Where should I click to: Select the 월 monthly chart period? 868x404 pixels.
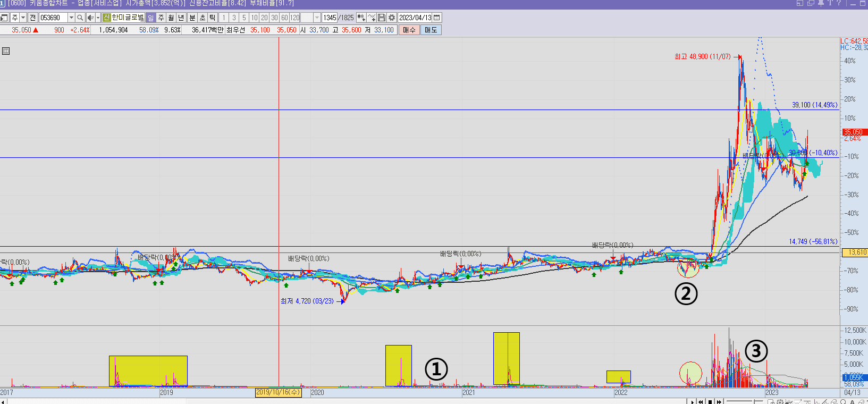(x=171, y=18)
